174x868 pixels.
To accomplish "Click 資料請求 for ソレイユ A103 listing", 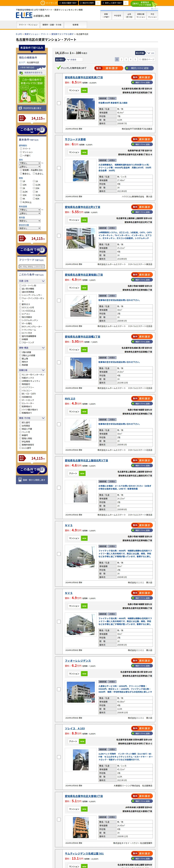I will pos(142,728).
